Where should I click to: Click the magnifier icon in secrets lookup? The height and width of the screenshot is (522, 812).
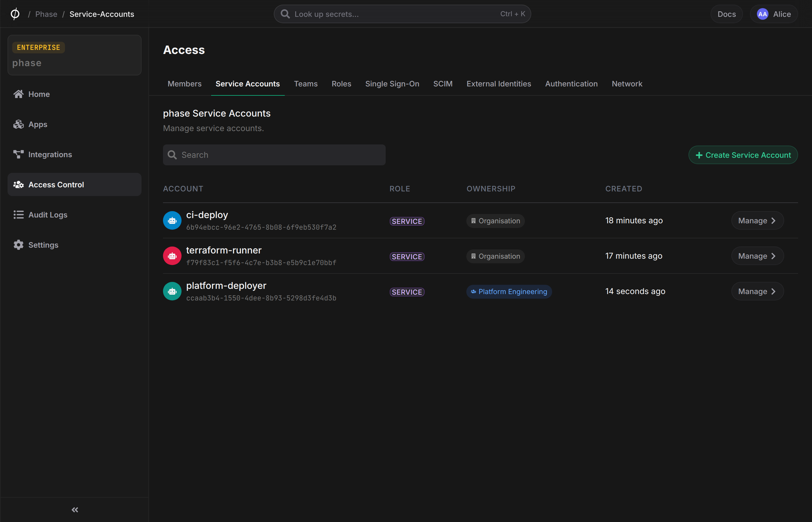click(x=285, y=14)
